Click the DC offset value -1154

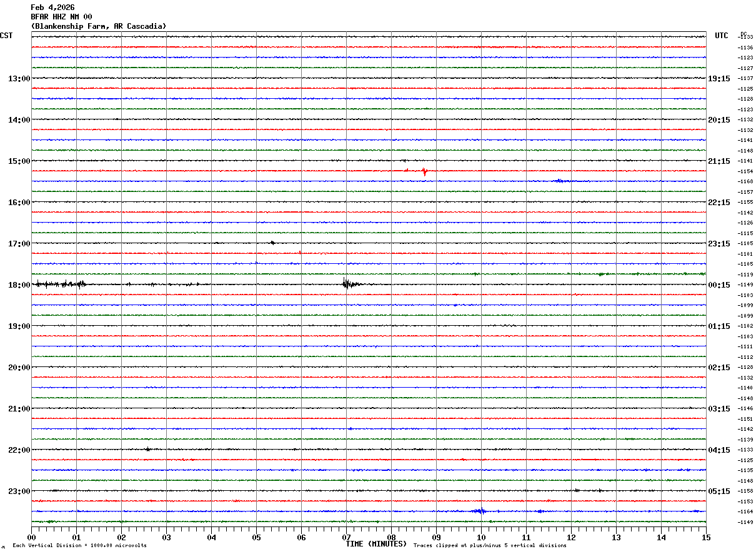[745, 171]
